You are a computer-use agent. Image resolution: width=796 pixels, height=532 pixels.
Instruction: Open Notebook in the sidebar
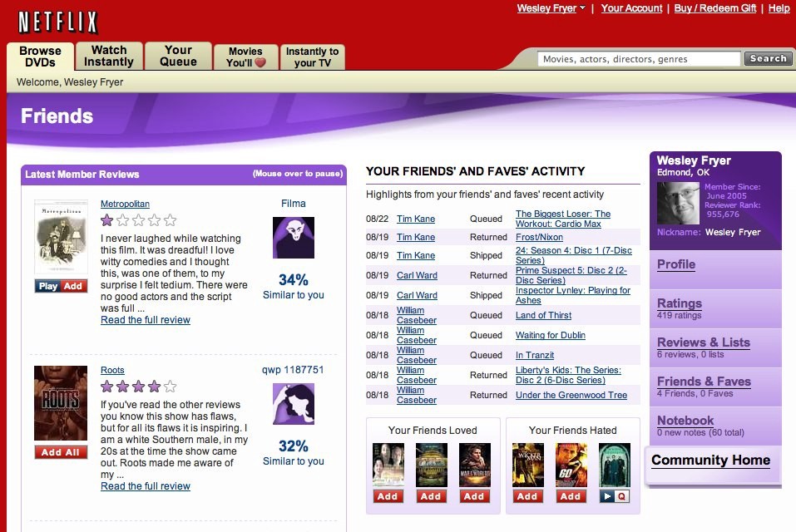(685, 421)
